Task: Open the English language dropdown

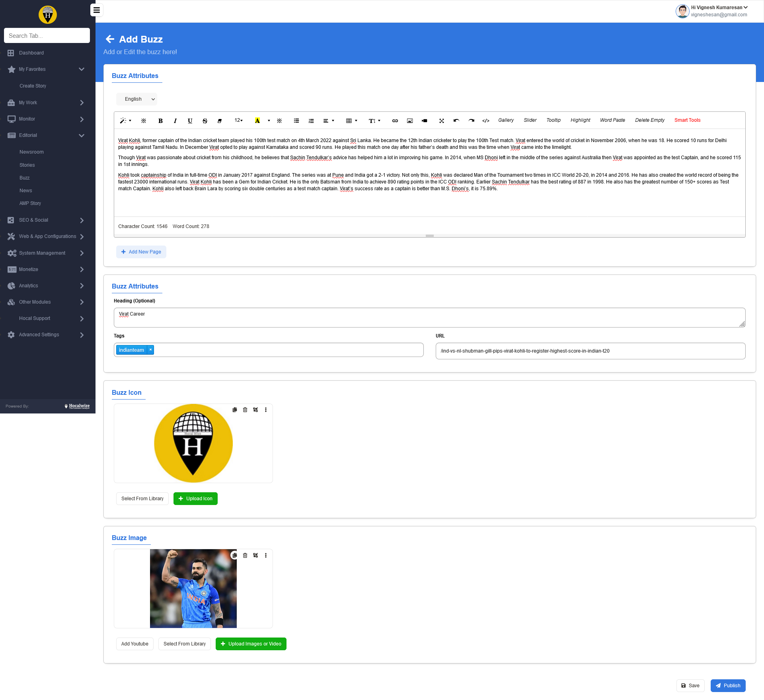Action: [136, 99]
